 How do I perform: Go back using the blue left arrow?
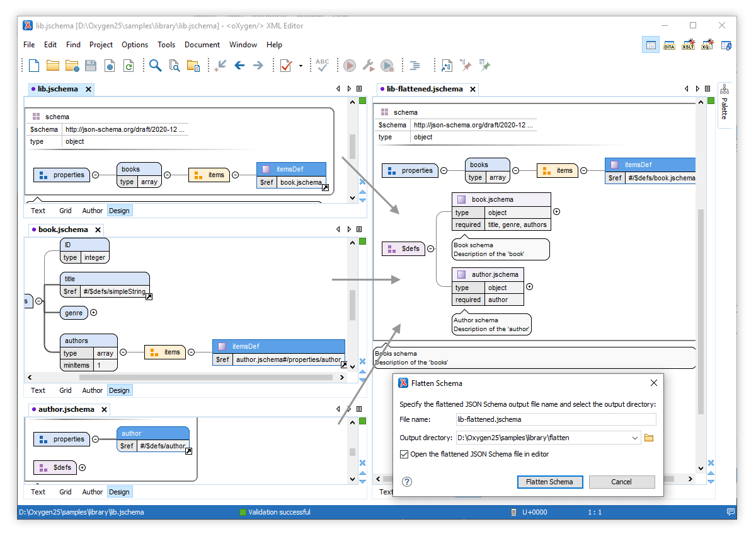(x=239, y=66)
